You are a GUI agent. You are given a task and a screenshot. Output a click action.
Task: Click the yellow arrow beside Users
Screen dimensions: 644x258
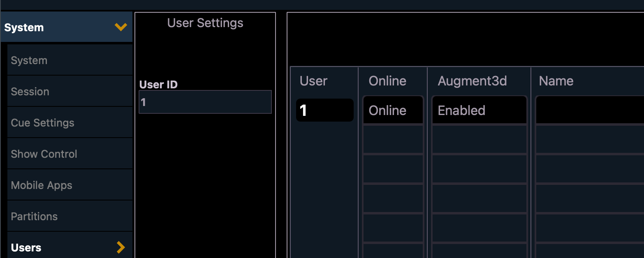tap(120, 247)
